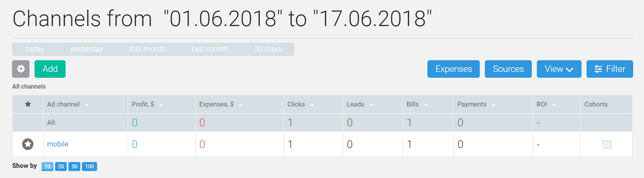The height and width of the screenshot is (178, 644).
Task: Switch to "last month" period
Action: pyautogui.click(x=210, y=49)
